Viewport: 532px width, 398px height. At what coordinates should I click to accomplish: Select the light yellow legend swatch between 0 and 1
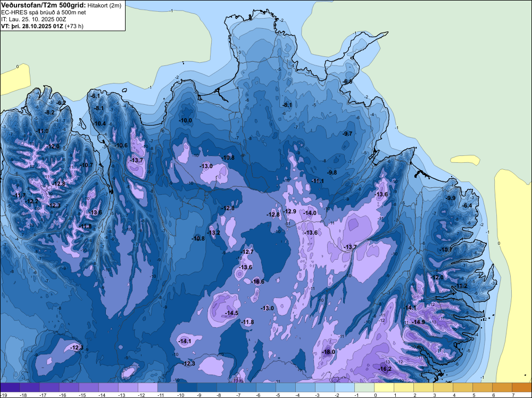point(384,387)
